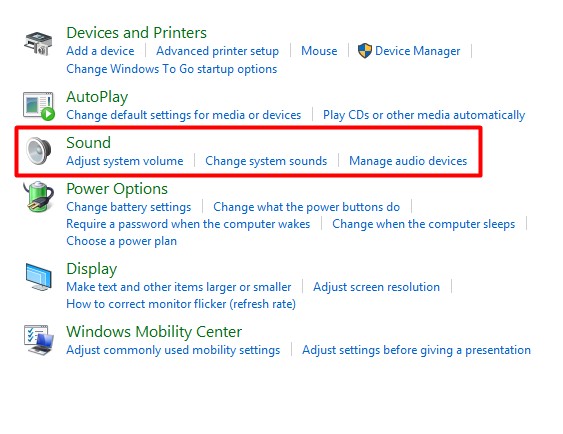Open Manage audio devices link
The height and width of the screenshot is (434, 563).
tap(408, 161)
